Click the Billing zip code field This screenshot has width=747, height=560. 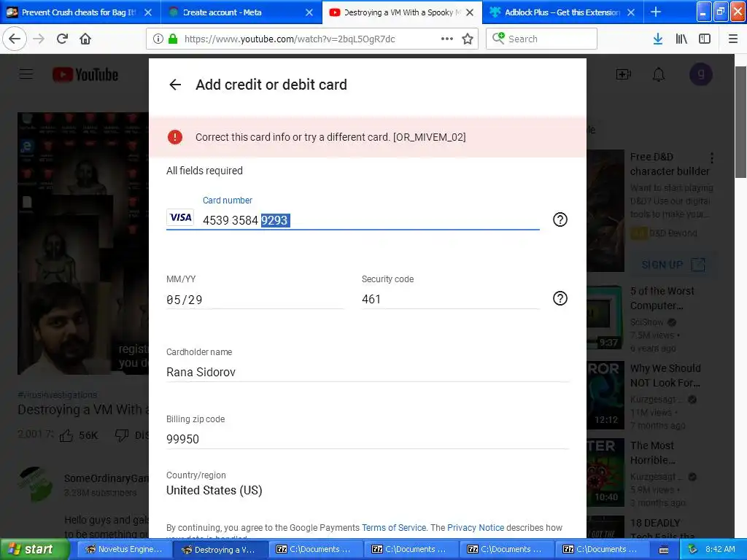click(368, 439)
